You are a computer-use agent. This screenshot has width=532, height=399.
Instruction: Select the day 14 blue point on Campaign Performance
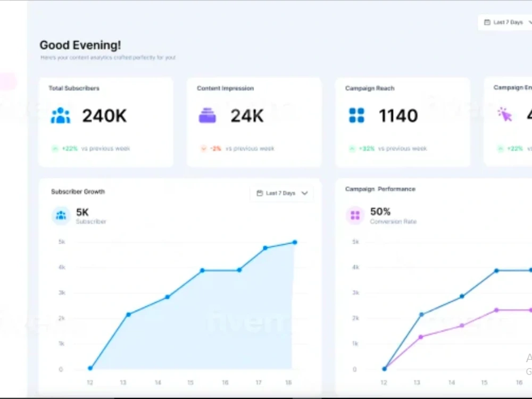pyautogui.click(x=462, y=296)
